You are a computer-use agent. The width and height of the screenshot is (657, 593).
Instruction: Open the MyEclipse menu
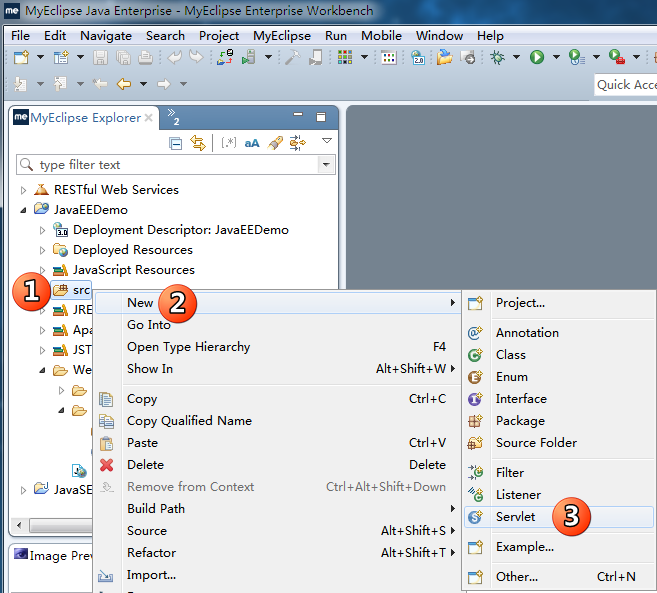(x=282, y=36)
